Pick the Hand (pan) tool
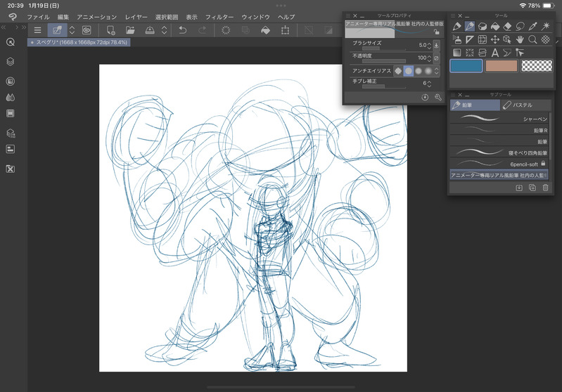Screen dimensions: 562x392 pos(520,39)
